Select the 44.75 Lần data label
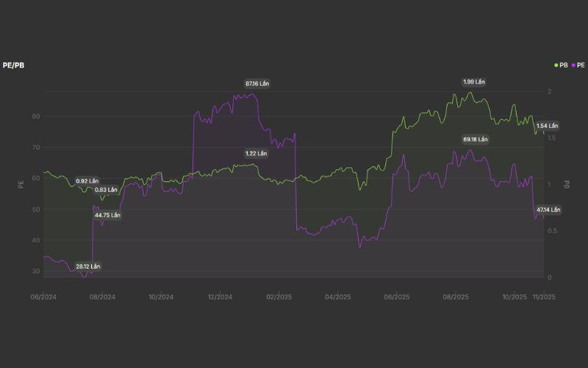Viewport: 588px width, 368px height. [x=107, y=215]
